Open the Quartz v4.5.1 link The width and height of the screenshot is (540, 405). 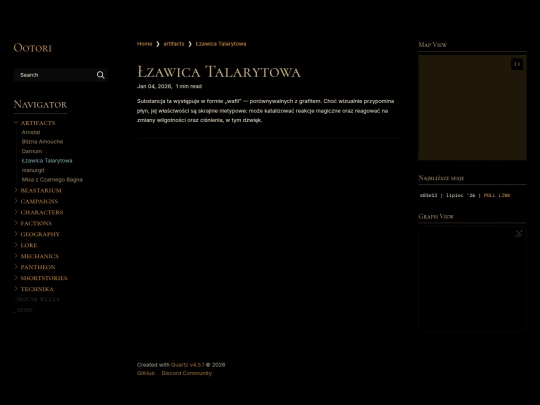[188, 365]
